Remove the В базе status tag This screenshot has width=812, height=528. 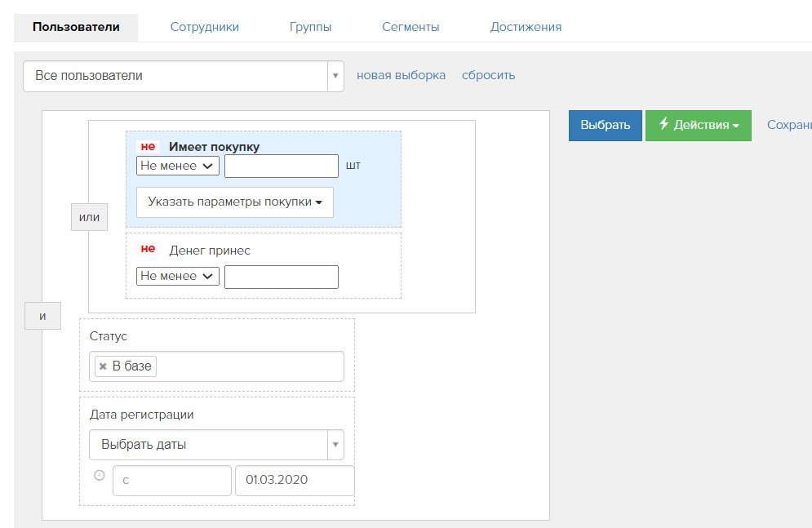tap(103, 366)
